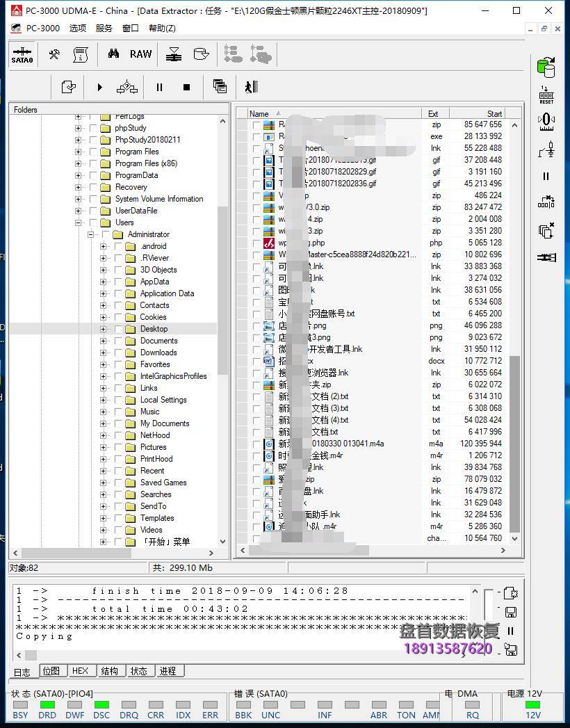Check the Desktop folder checkbox
This screenshot has width=570, height=728.
[x=117, y=329]
